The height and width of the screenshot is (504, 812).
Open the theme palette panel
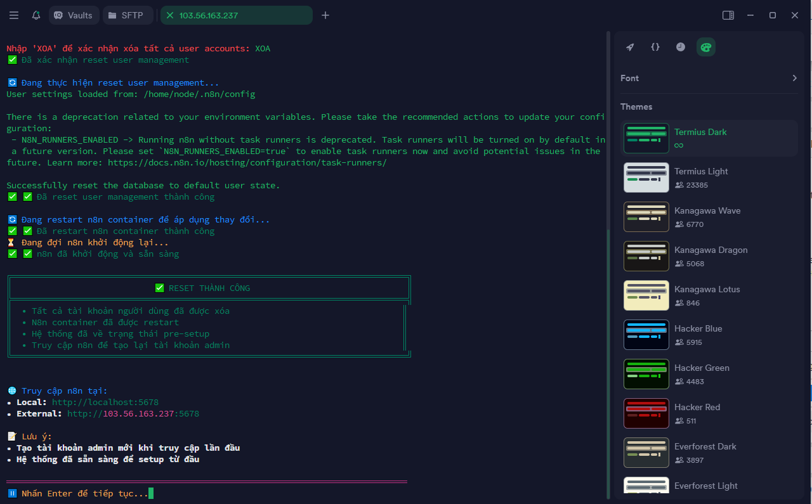click(x=706, y=47)
